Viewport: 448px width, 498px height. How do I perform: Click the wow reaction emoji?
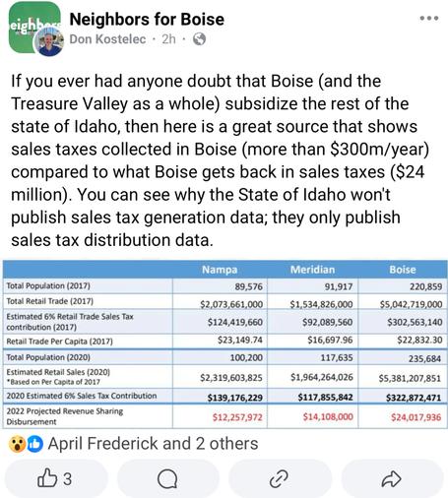[17, 444]
